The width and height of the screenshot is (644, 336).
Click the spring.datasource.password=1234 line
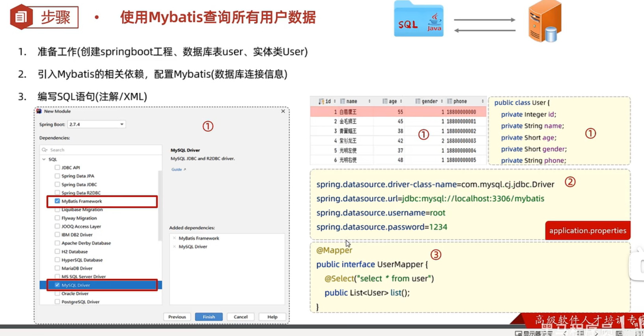382,227
